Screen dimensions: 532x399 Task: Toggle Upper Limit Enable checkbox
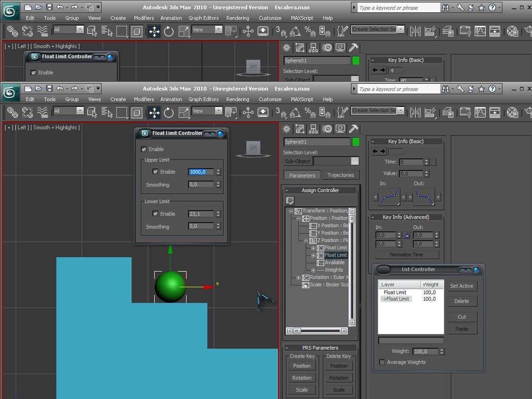coord(155,172)
